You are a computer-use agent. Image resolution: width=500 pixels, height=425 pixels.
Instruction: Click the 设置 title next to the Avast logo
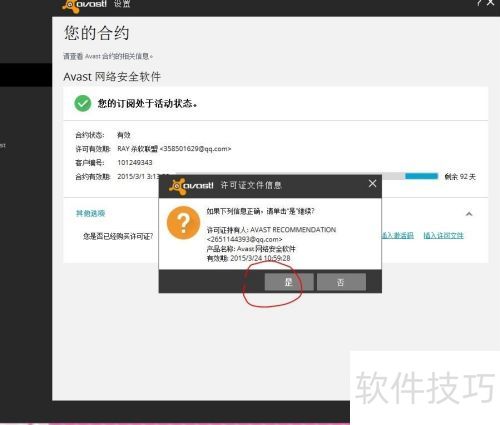(x=122, y=4)
